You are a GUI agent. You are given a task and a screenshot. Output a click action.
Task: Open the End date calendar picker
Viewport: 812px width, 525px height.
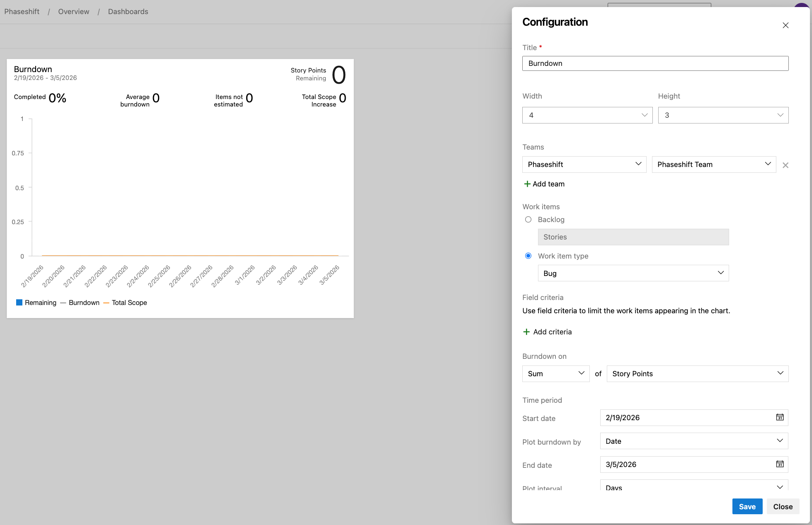click(779, 464)
